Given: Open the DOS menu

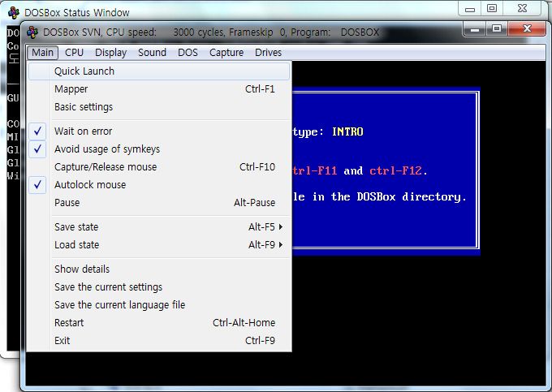Looking at the screenshot, I should [188, 53].
